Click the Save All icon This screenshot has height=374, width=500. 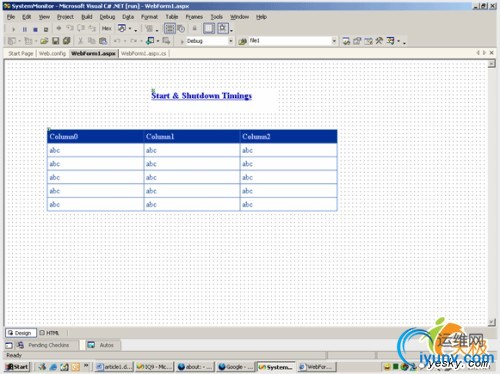tap(66, 41)
